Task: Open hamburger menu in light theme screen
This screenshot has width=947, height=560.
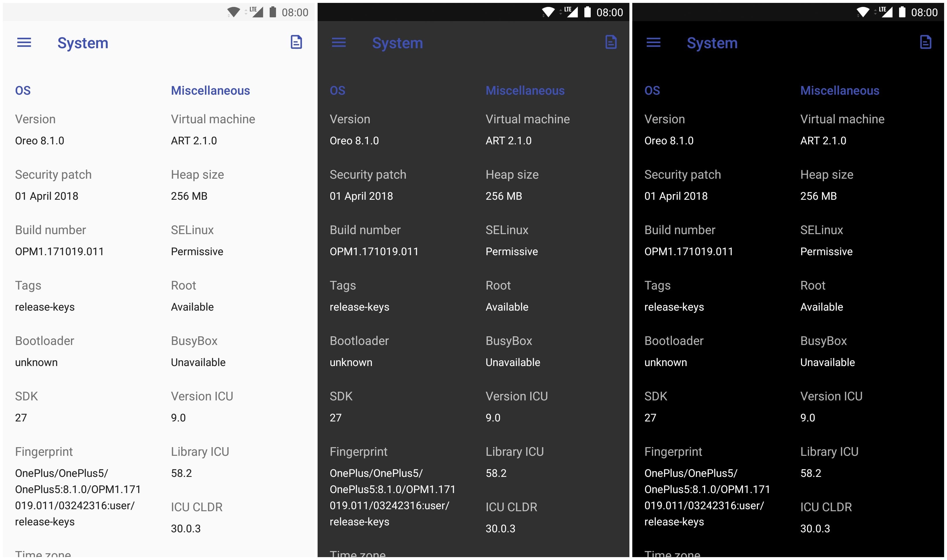Action: pos(24,43)
